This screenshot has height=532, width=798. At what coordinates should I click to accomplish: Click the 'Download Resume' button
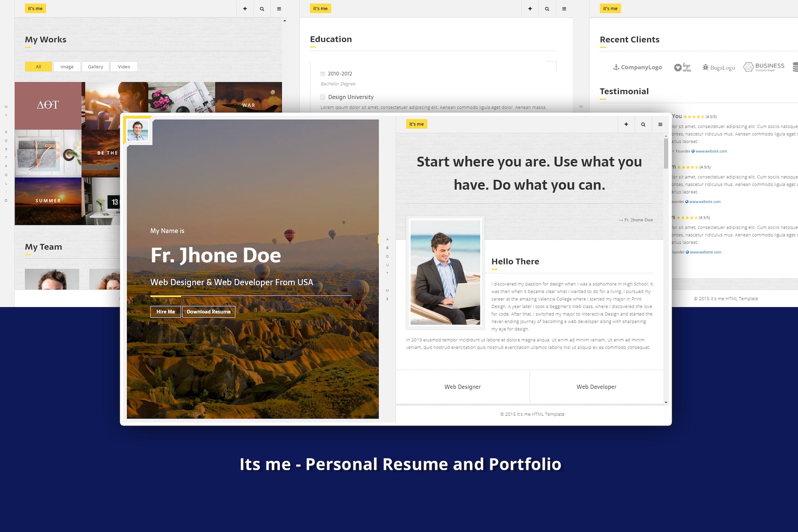(x=208, y=310)
